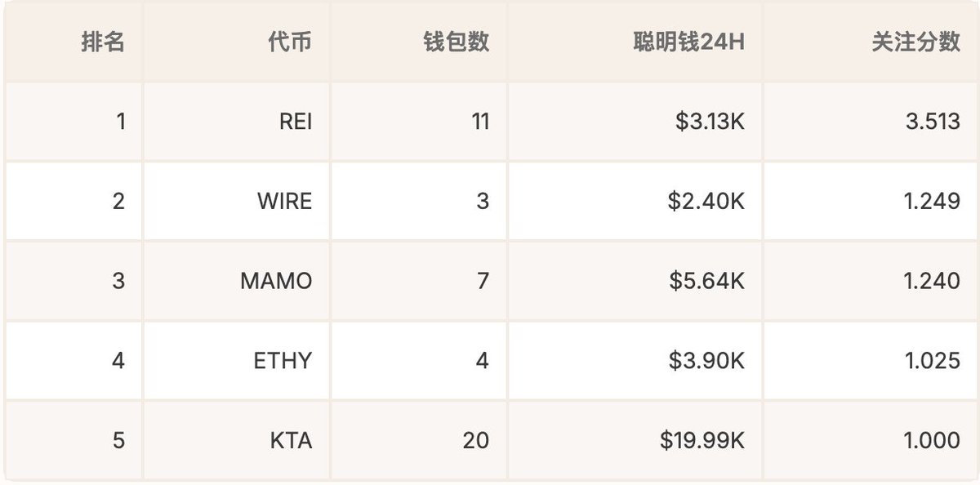This screenshot has width=980, height=485.
Task: Click the $3.90K smart money value
Action: click(708, 360)
